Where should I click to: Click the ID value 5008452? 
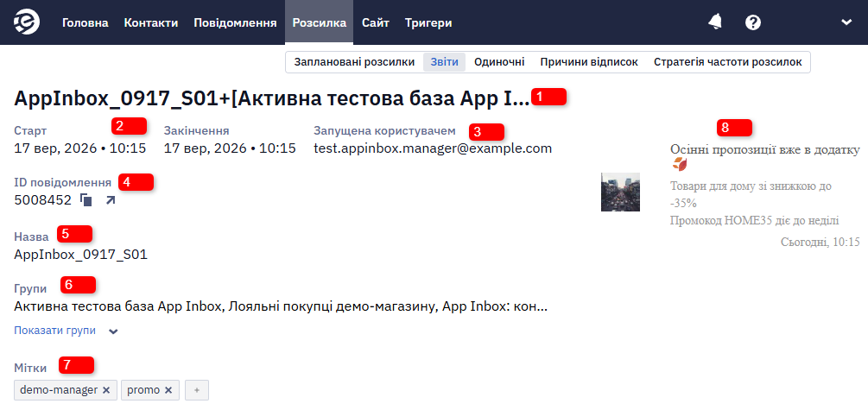[42, 199]
